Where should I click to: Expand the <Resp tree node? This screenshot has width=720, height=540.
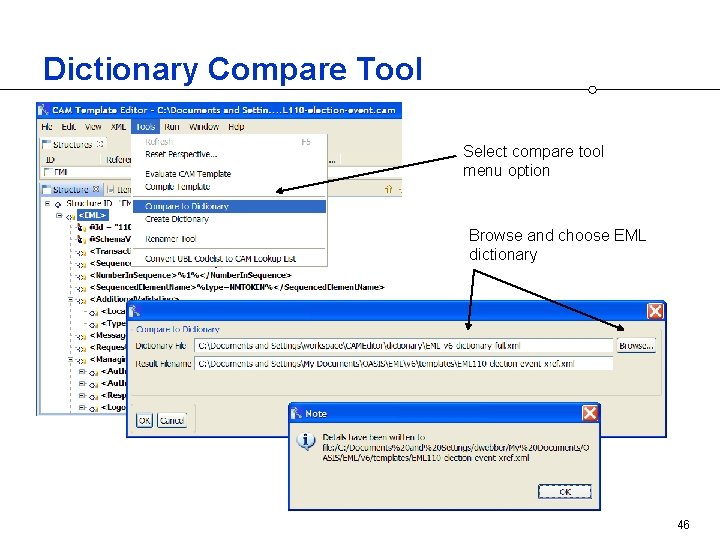82,395
